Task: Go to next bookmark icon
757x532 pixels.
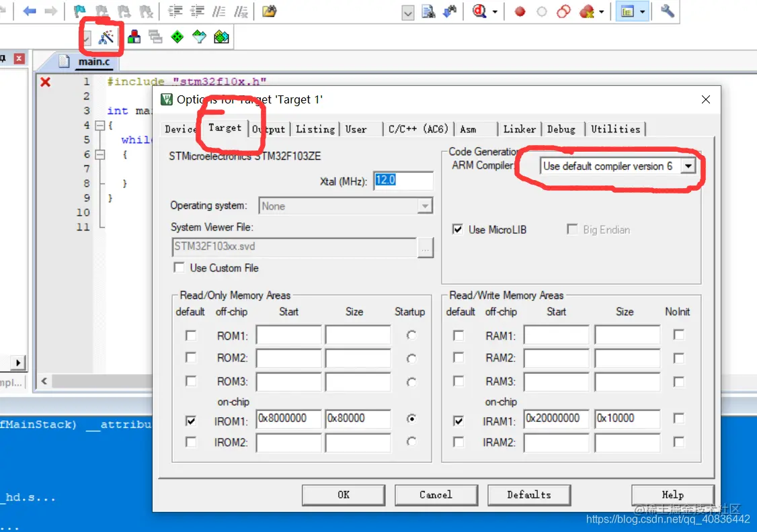Action: (x=124, y=11)
